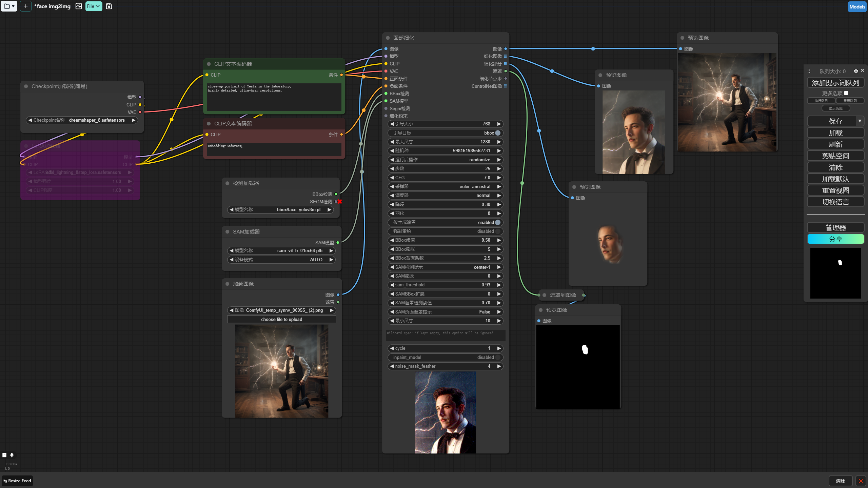Open the workflow folder dropdown
Viewport: 868px width, 488px height.
[x=9, y=6]
